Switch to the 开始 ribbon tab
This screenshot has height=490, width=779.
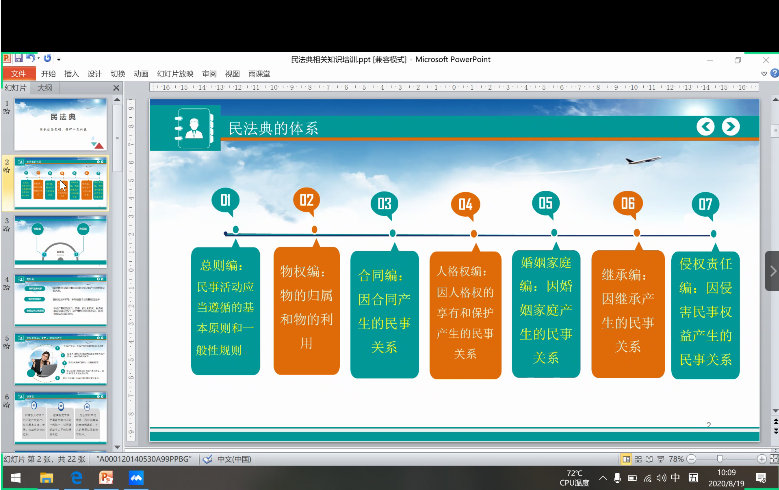click(x=48, y=74)
